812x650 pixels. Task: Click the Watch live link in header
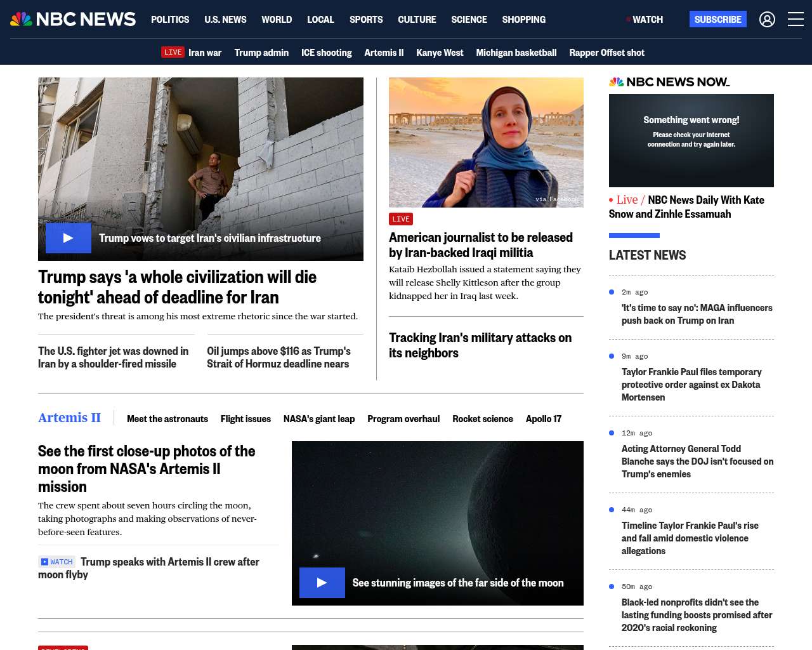click(x=645, y=20)
